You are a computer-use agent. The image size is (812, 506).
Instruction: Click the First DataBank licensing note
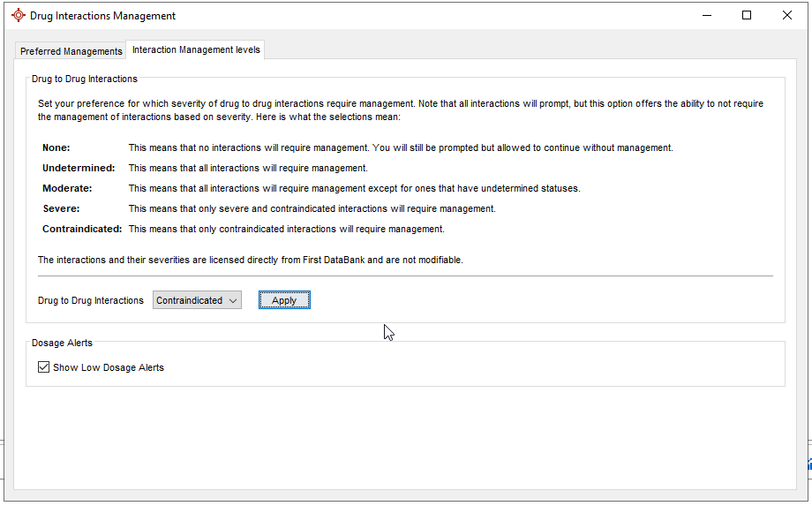tap(250, 260)
